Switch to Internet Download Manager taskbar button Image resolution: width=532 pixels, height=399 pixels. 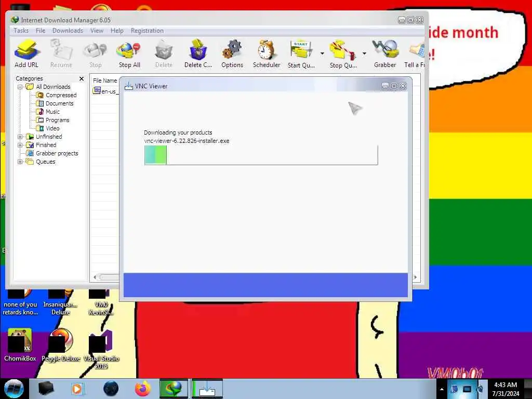point(174,389)
